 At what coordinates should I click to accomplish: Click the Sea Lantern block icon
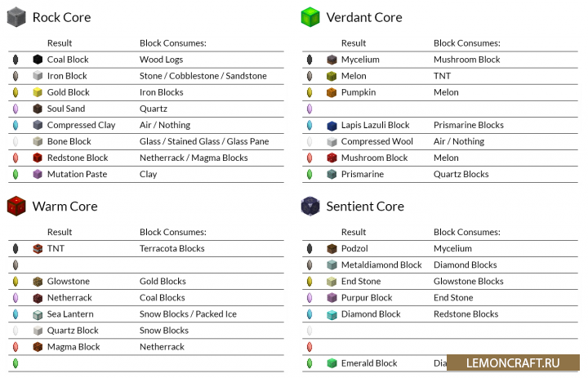pos(38,314)
